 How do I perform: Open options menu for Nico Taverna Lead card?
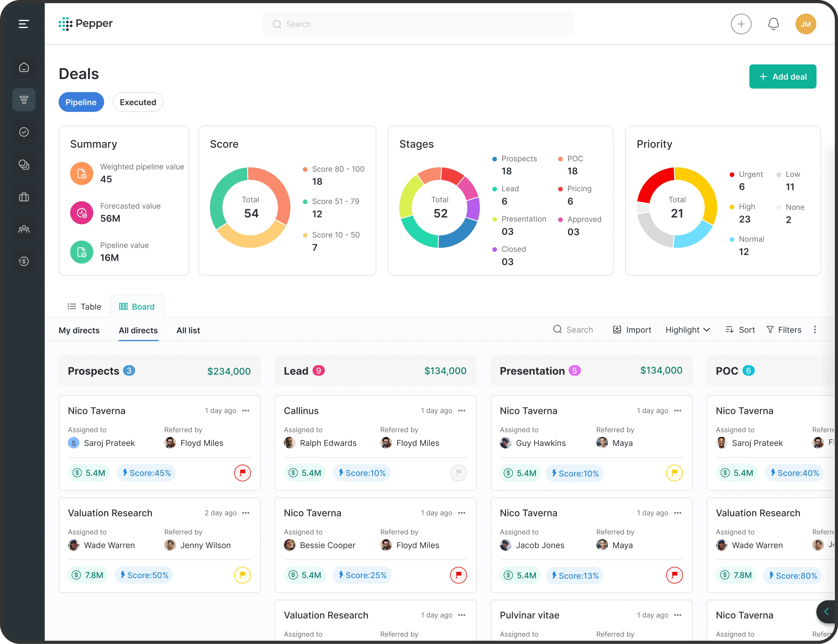(461, 513)
